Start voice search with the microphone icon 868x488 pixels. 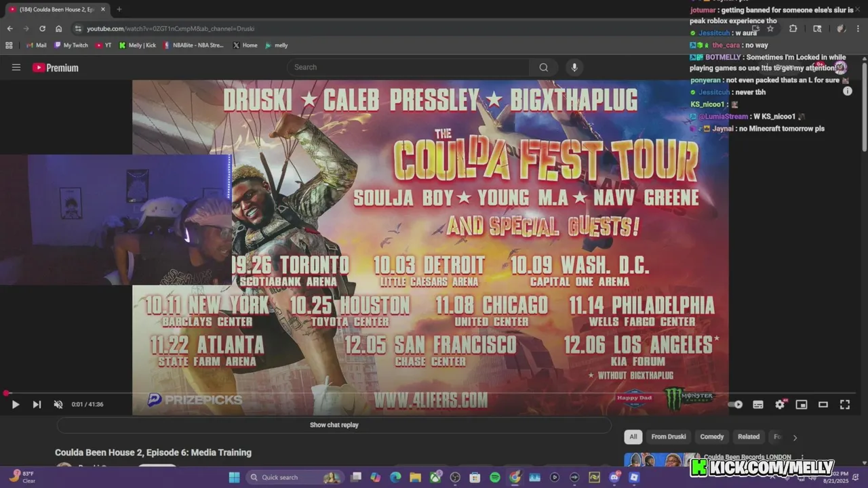[x=574, y=67]
